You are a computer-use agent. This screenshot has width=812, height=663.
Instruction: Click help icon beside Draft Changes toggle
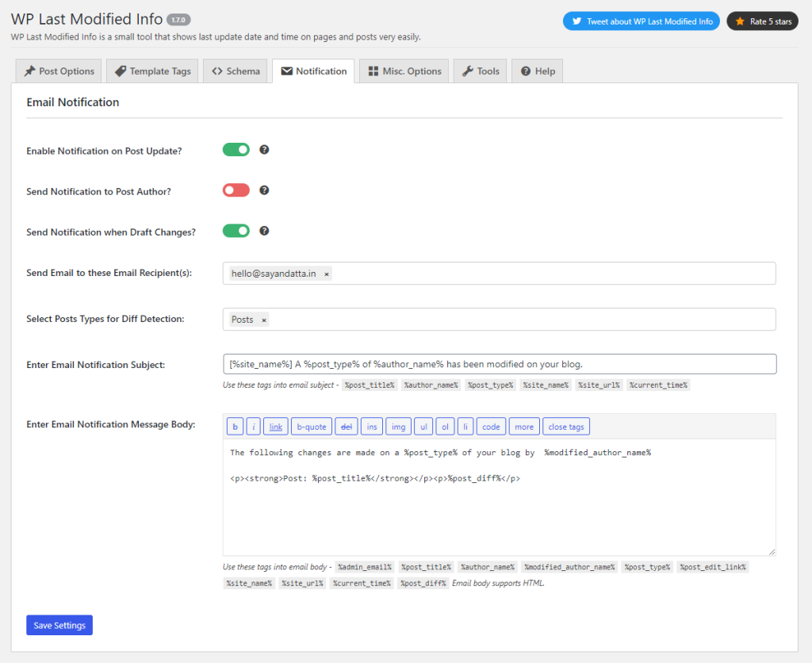pos(264,231)
